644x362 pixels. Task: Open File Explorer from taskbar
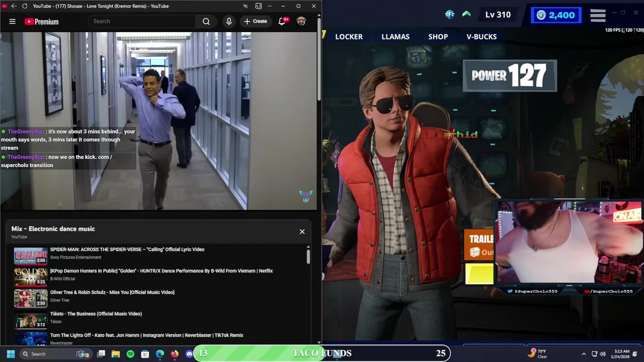click(116, 354)
